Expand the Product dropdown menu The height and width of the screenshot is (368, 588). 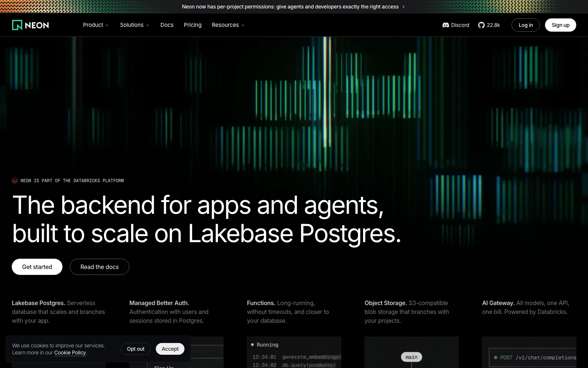pyautogui.click(x=96, y=25)
